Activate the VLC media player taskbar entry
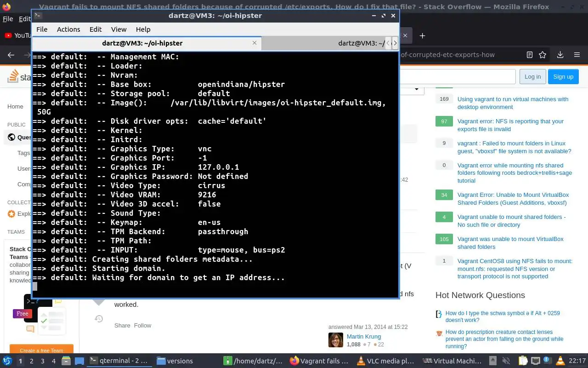The width and height of the screenshot is (588, 368). [387, 361]
